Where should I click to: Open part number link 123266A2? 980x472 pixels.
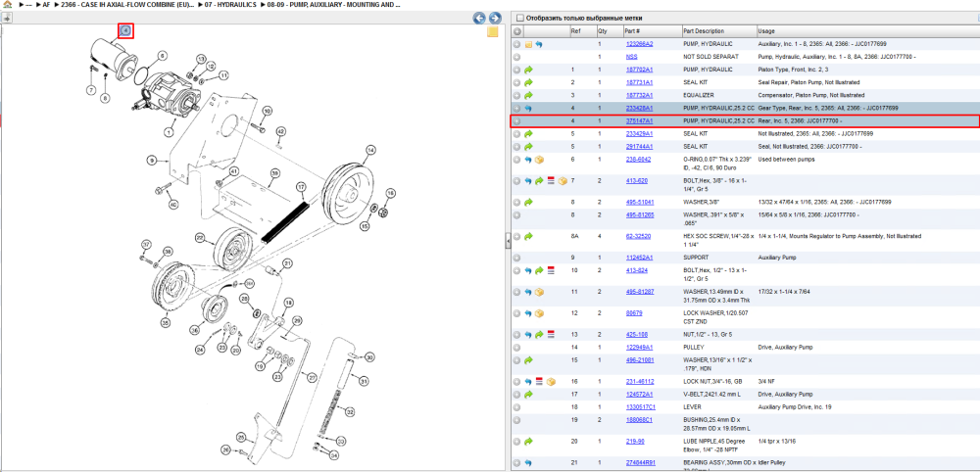coord(639,44)
